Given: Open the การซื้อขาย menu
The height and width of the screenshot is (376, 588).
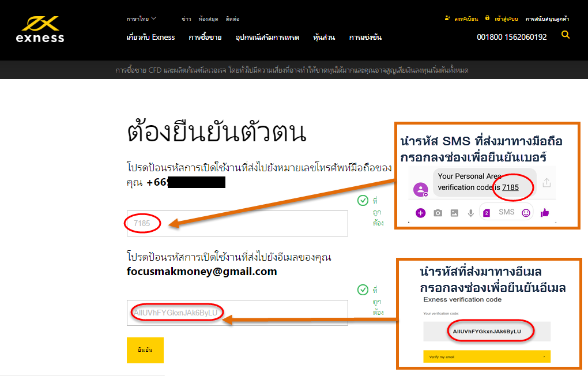Looking at the screenshot, I should 205,37.
